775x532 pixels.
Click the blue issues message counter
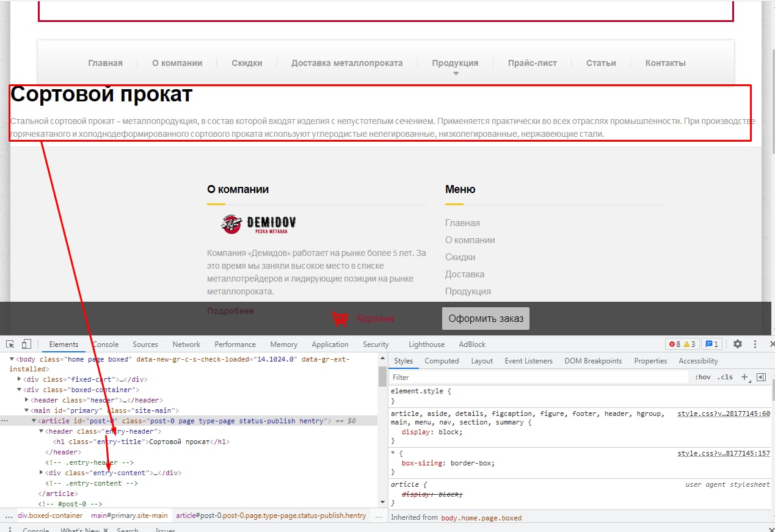712,344
